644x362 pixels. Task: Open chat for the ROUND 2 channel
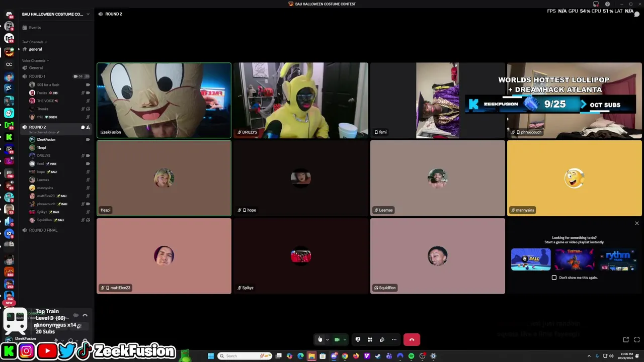83,127
